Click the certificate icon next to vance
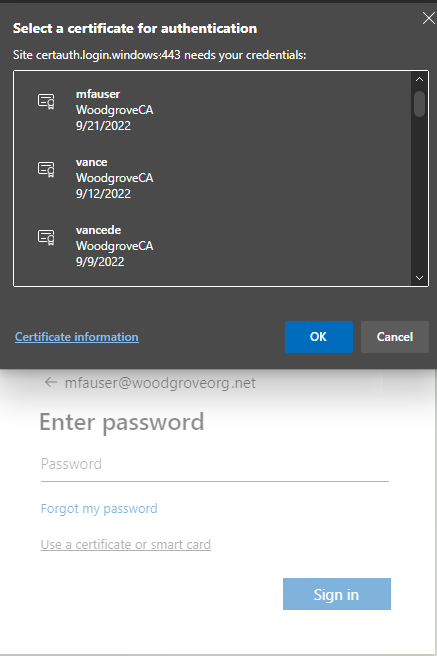 click(46, 169)
